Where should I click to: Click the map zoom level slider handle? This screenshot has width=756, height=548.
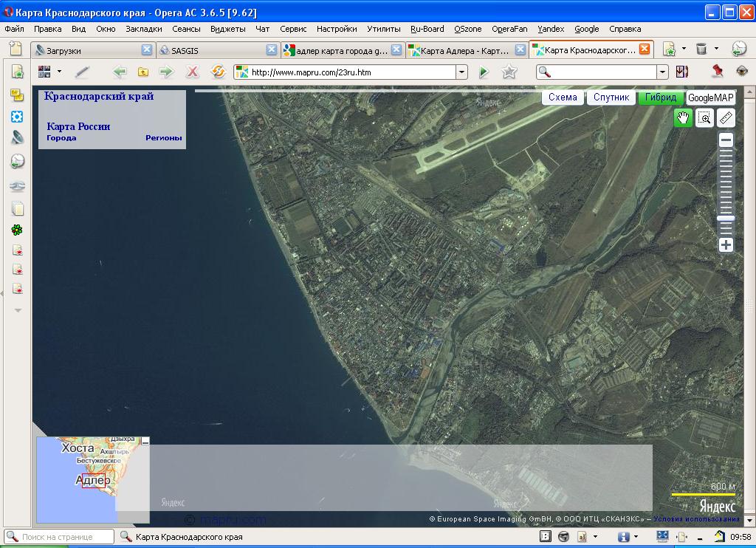pyautogui.click(x=726, y=219)
